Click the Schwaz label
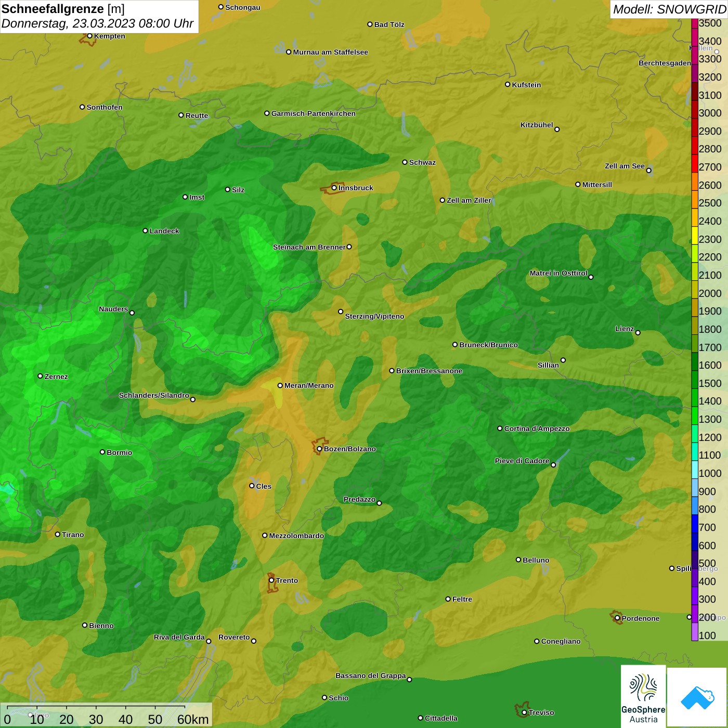The image size is (728, 728). pyautogui.click(x=422, y=162)
